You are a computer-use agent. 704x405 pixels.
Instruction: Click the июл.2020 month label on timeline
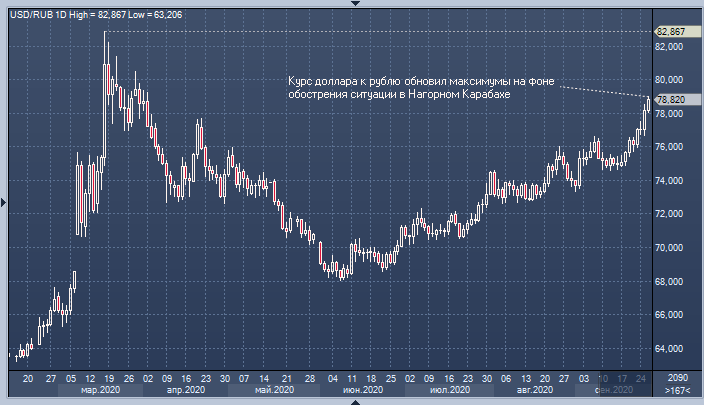tap(448, 391)
